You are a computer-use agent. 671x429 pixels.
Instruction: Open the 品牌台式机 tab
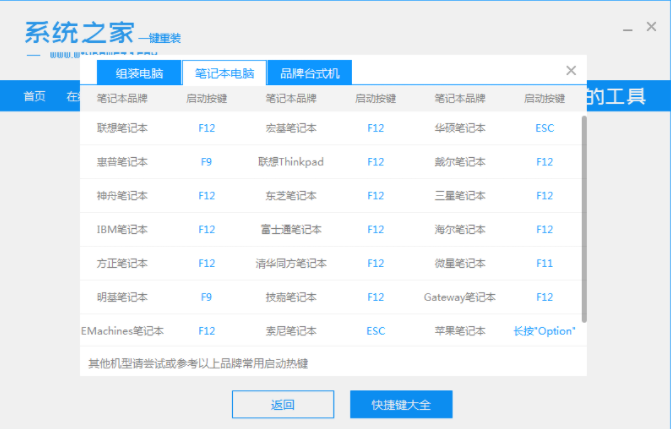tap(310, 73)
